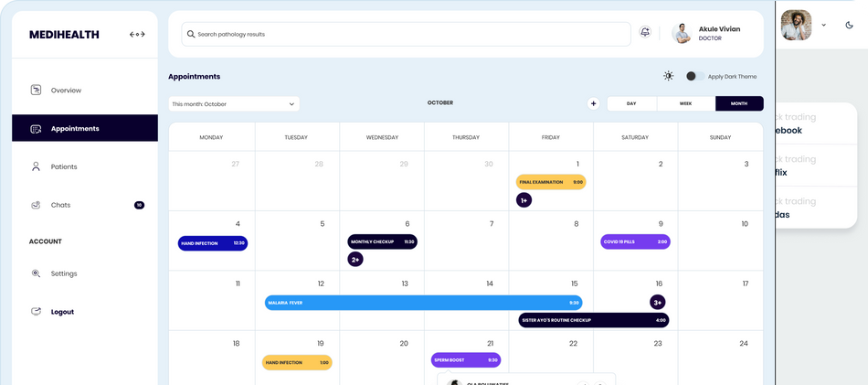The height and width of the screenshot is (385, 868).
Task: Toggle the Apply Dark Theme switch
Action: click(695, 77)
